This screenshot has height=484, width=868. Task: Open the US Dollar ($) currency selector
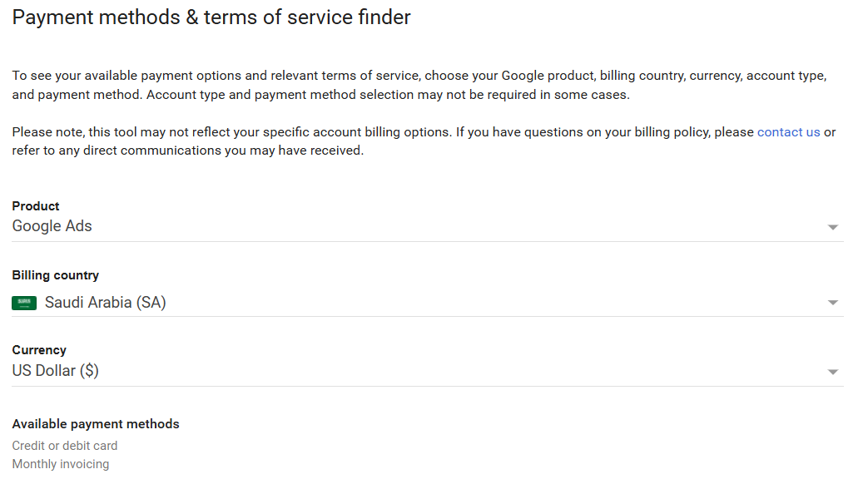416,371
